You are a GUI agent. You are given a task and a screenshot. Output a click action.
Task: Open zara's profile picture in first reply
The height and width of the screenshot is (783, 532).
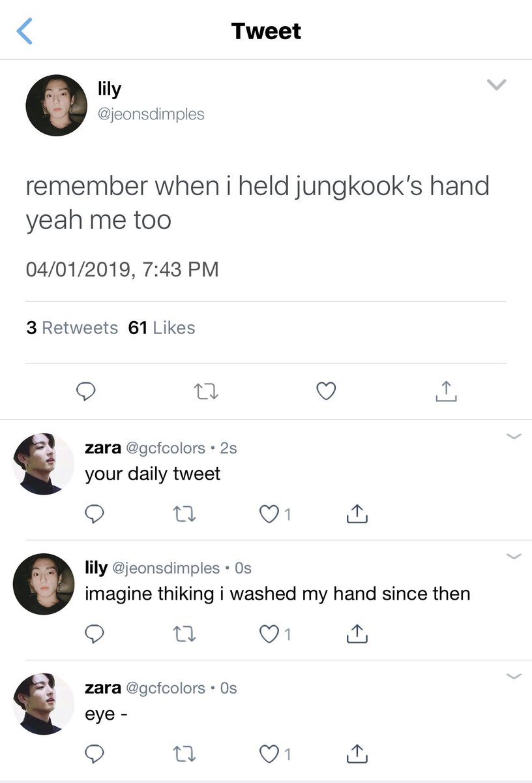44,464
